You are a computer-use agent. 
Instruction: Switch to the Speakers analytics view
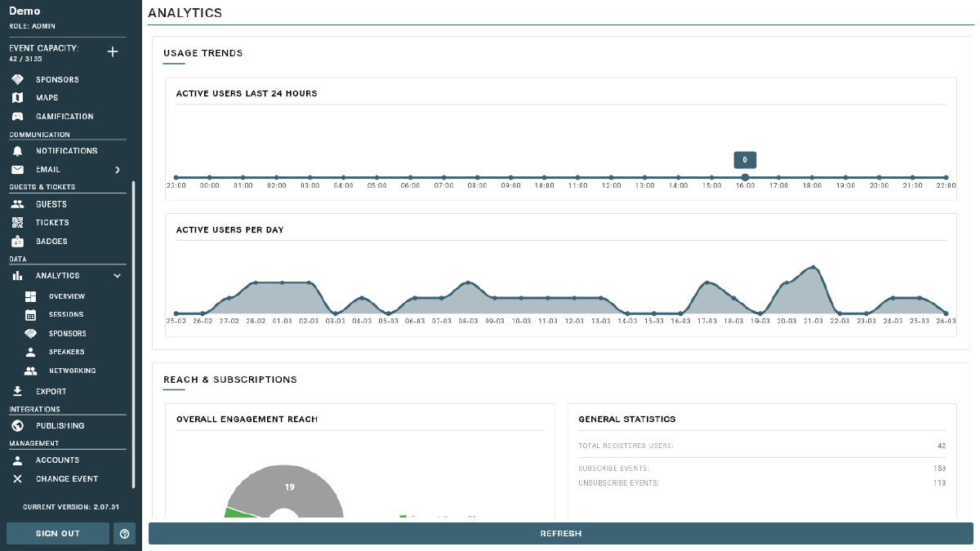65,352
